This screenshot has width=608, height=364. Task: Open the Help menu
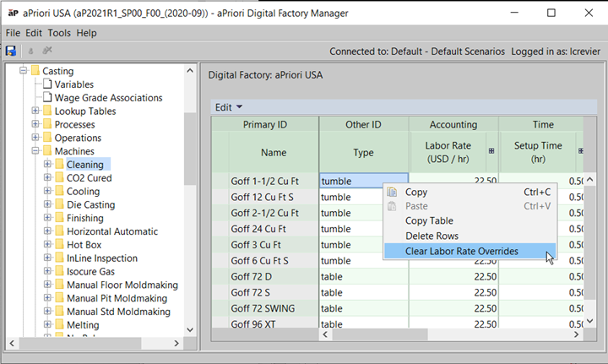point(86,33)
